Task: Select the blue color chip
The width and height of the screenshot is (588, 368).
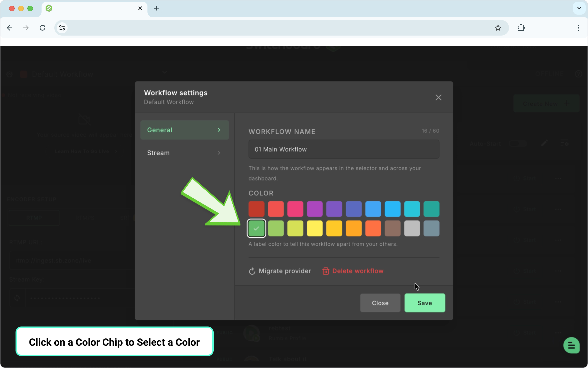Action: point(373,209)
